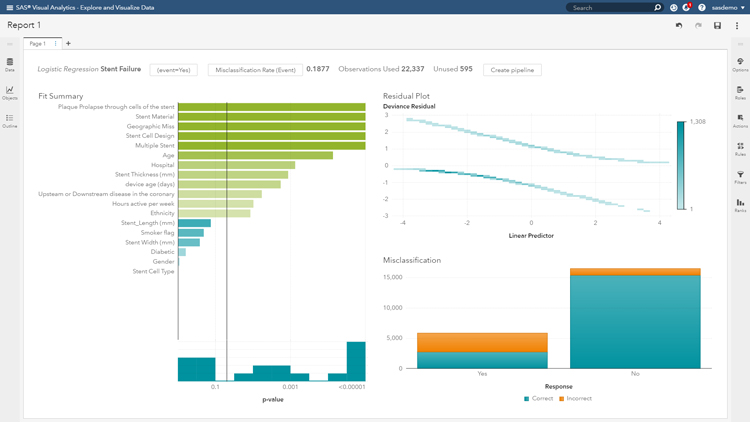Open the Page 1 tab options menu

click(56, 44)
